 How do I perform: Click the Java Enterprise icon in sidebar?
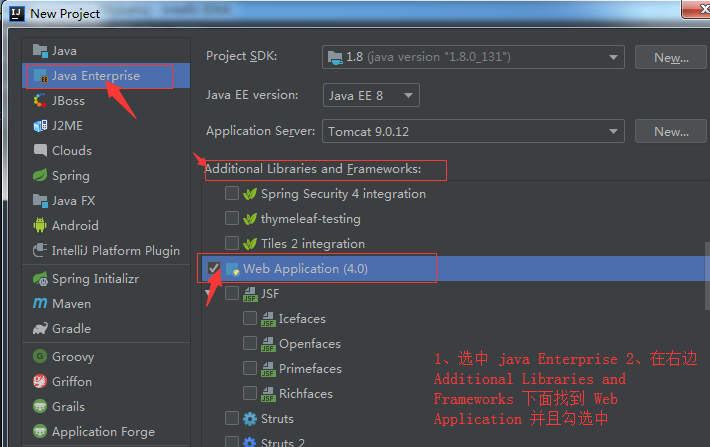click(40, 76)
